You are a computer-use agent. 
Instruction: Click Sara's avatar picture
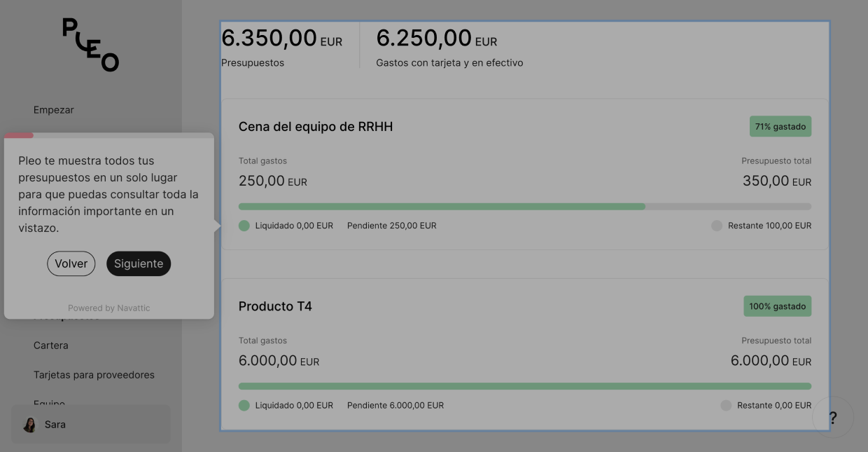[x=29, y=425]
